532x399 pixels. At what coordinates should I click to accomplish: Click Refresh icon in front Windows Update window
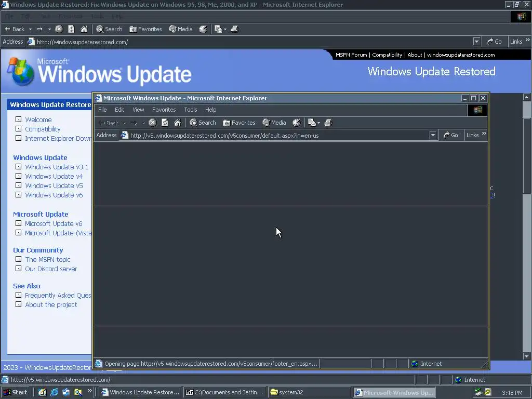click(x=165, y=123)
